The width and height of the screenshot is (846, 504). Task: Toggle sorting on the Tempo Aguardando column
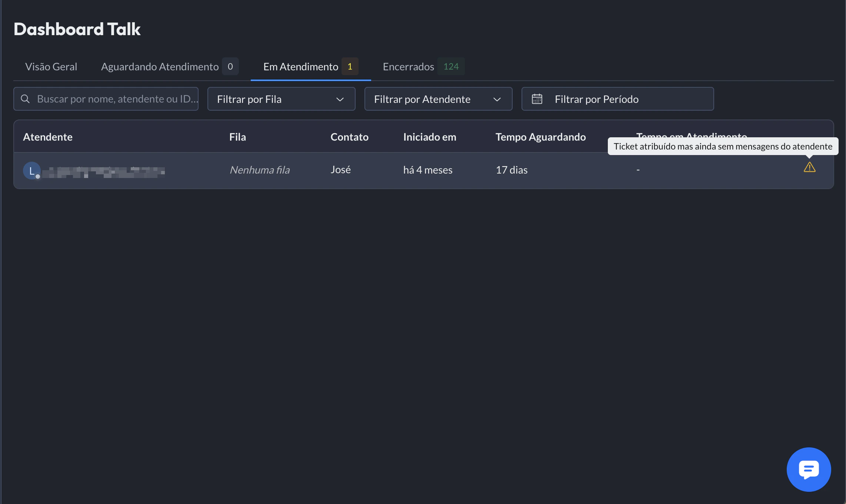tap(540, 137)
